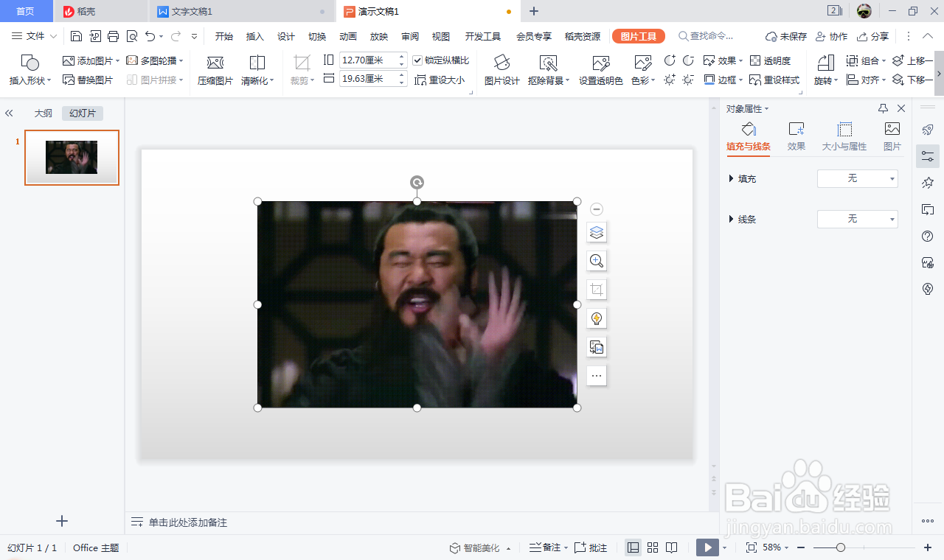
Task: Switch to 大纲 outline tab
Action: point(44,113)
